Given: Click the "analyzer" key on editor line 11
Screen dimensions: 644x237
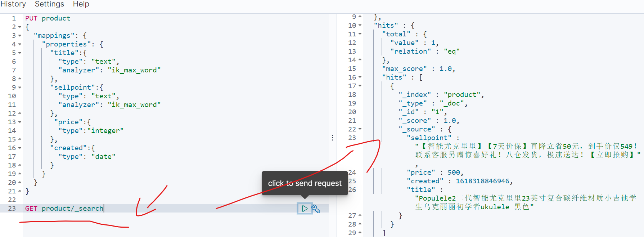Looking at the screenshot, I should point(79,105).
